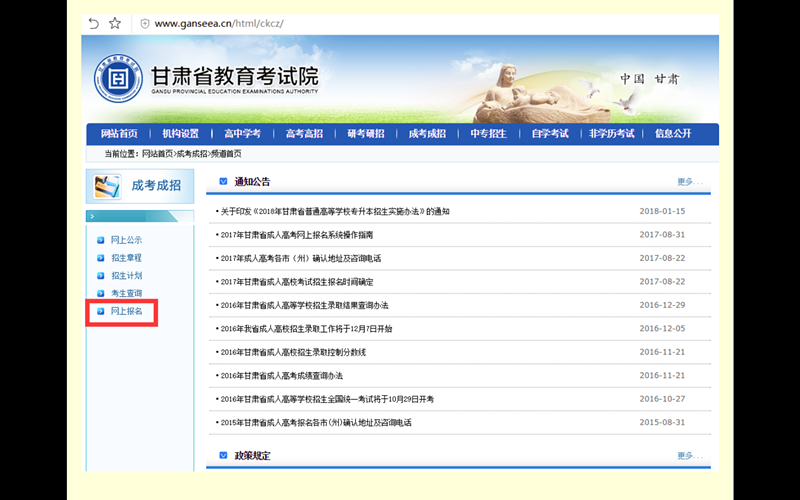The width and height of the screenshot is (800, 500).
Task: Go to 信息公开 in the navigation bar
Action: point(673,134)
